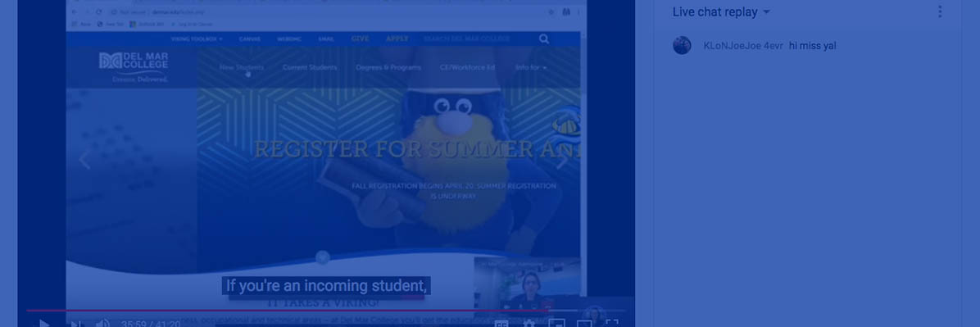Reload the page with the browser refresh icon
The width and height of the screenshot is (980, 327).
[99, 11]
